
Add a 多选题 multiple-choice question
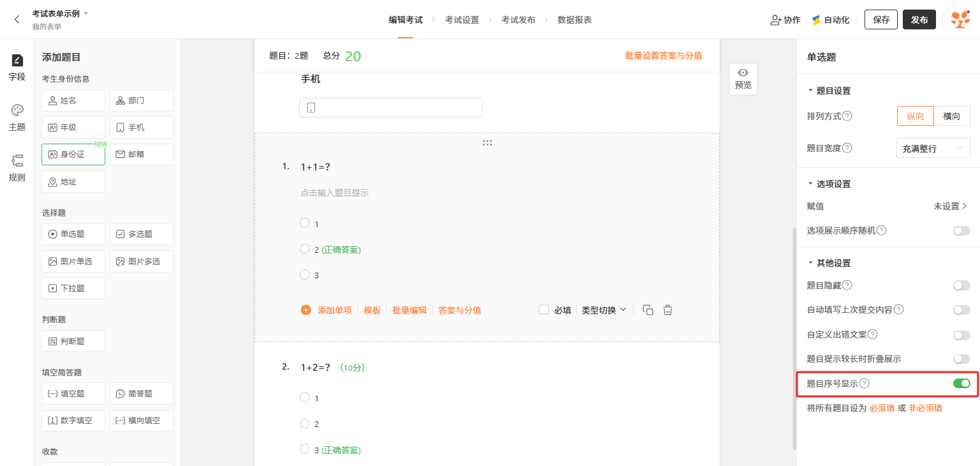142,234
